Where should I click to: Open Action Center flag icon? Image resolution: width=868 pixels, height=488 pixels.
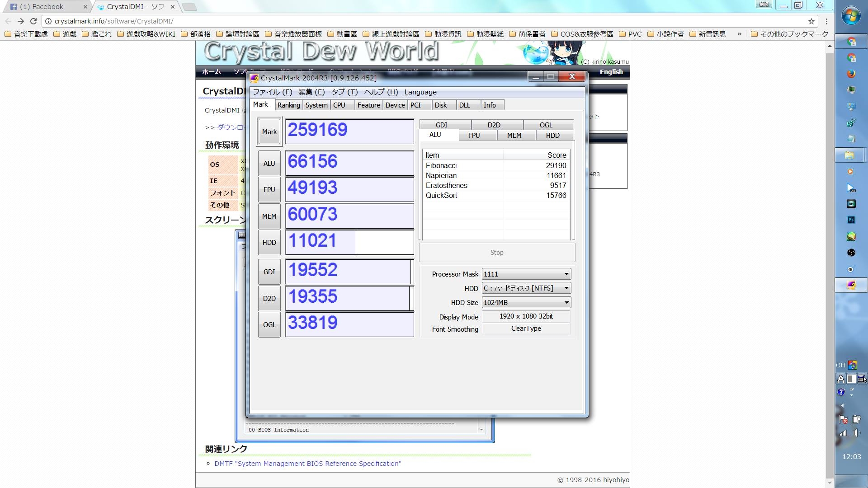(843, 419)
